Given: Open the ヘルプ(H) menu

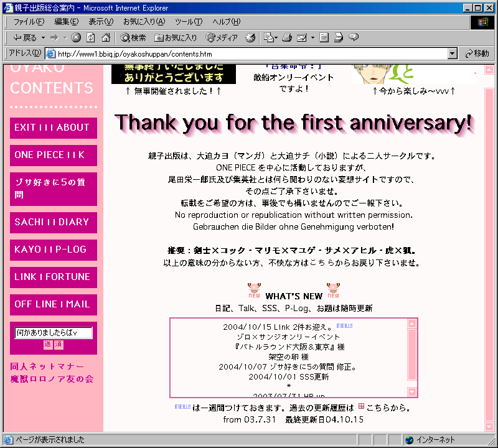Looking at the screenshot, I should pos(227,22).
